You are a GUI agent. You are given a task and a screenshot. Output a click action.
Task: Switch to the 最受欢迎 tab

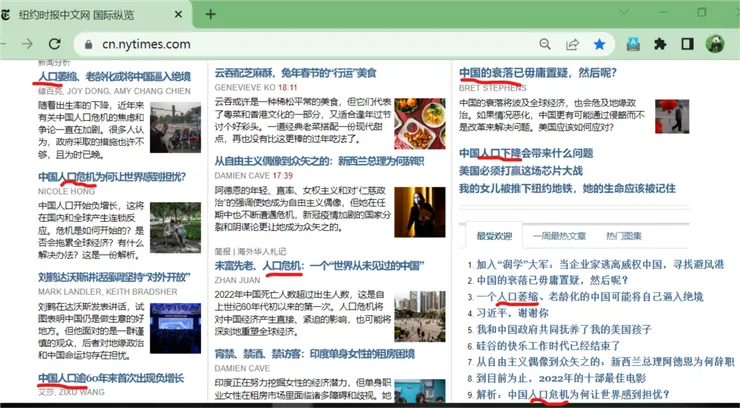tap(494, 236)
